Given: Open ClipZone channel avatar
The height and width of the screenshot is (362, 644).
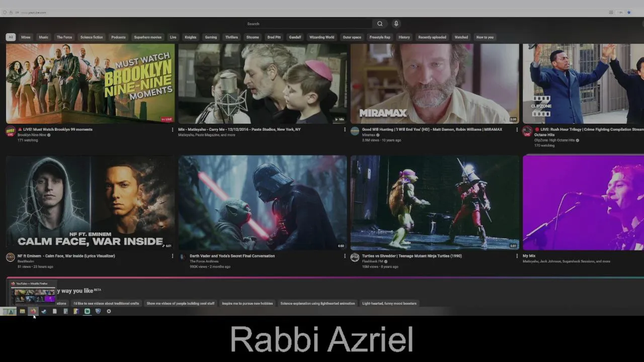Looking at the screenshot, I should click(x=527, y=131).
